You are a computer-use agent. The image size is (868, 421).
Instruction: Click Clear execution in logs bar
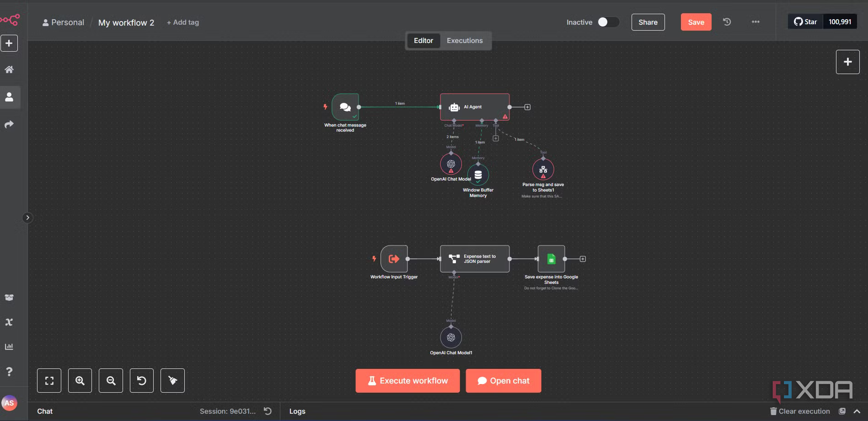pyautogui.click(x=800, y=411)
